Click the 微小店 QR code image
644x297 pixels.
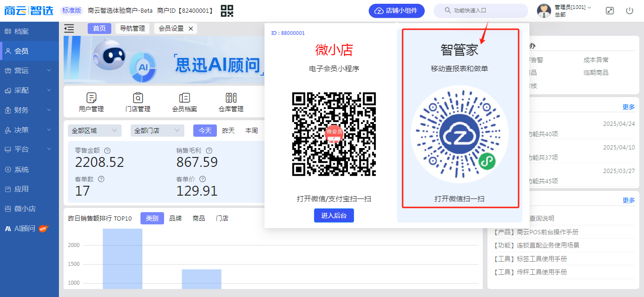(334, 134)
